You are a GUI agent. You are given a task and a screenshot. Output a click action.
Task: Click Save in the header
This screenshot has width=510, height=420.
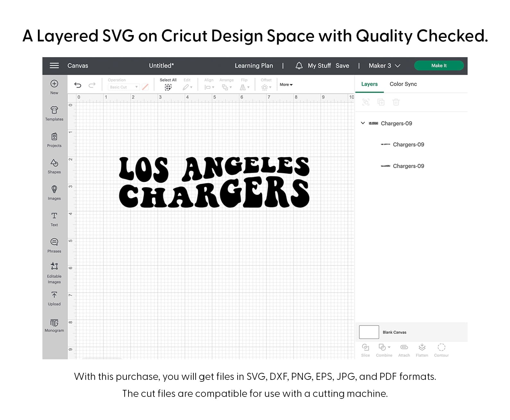click(342, 66)
